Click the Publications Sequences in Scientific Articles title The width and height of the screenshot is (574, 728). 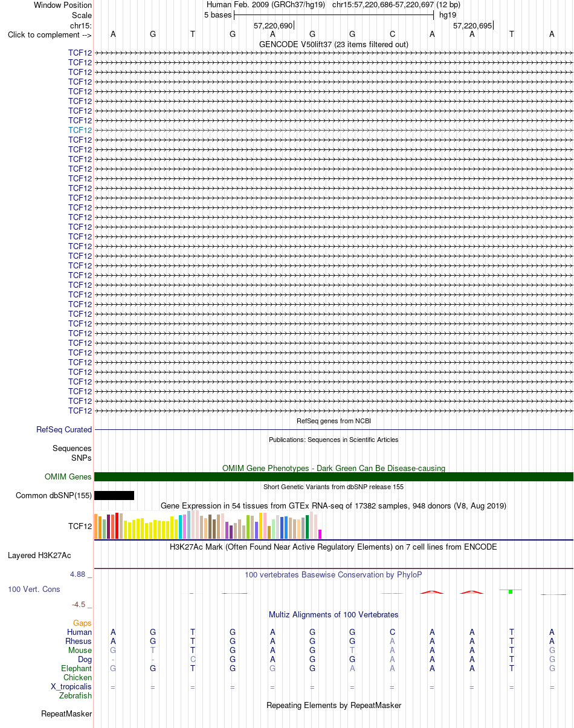[334, 440]
